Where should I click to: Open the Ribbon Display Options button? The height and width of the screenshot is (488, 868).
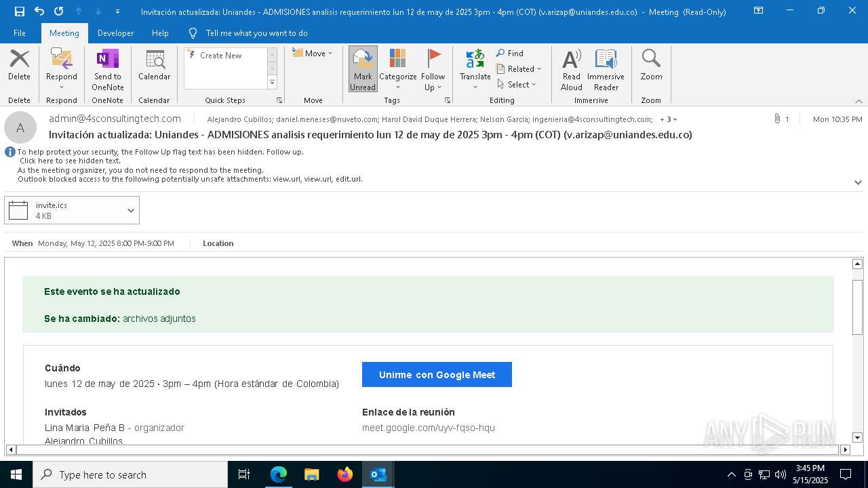coord(758,11)
